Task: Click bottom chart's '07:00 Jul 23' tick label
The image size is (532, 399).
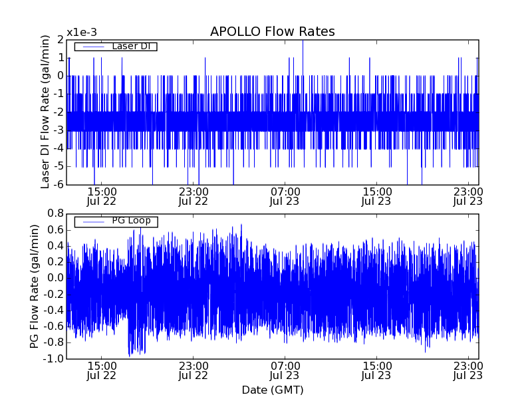Action: (285, 370)
